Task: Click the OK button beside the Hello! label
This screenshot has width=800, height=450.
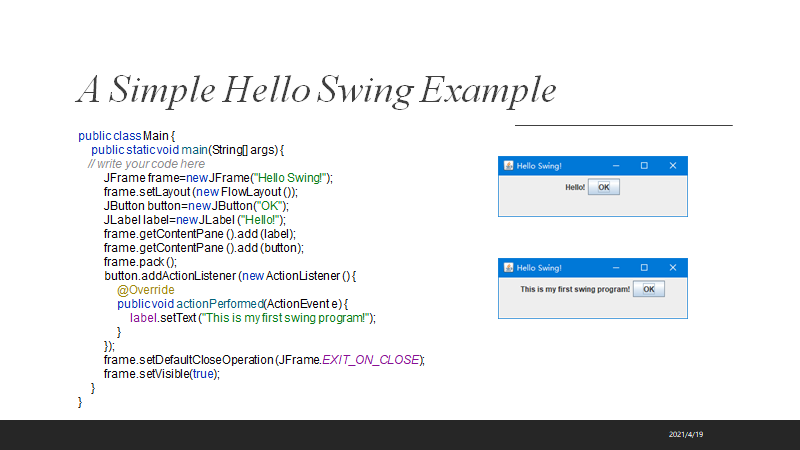Action: [x=604, y=187]
